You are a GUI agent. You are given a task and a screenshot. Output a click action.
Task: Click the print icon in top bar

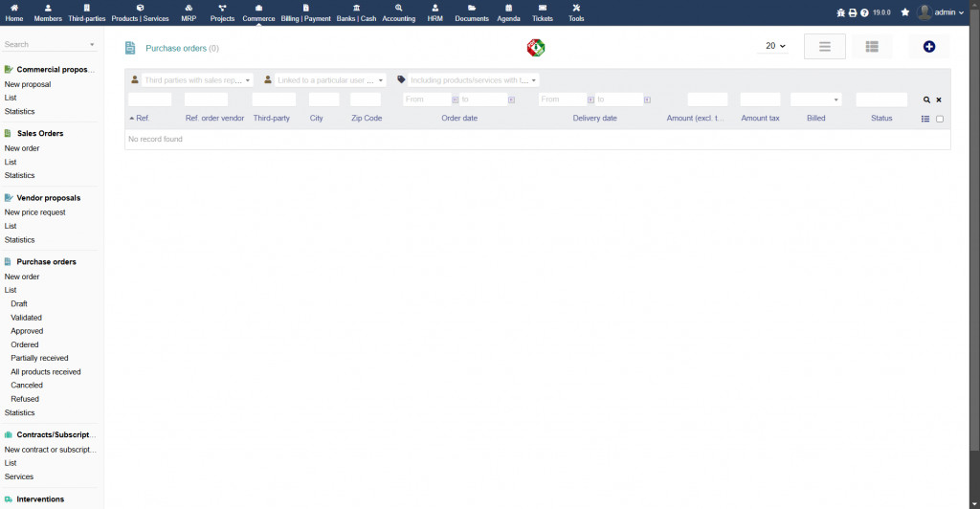click(x=853, y=12)
